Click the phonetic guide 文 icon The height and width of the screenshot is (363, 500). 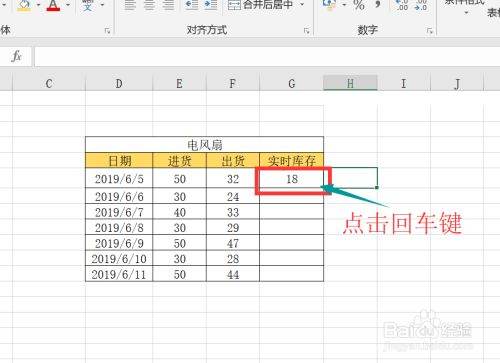click(88, 5)
